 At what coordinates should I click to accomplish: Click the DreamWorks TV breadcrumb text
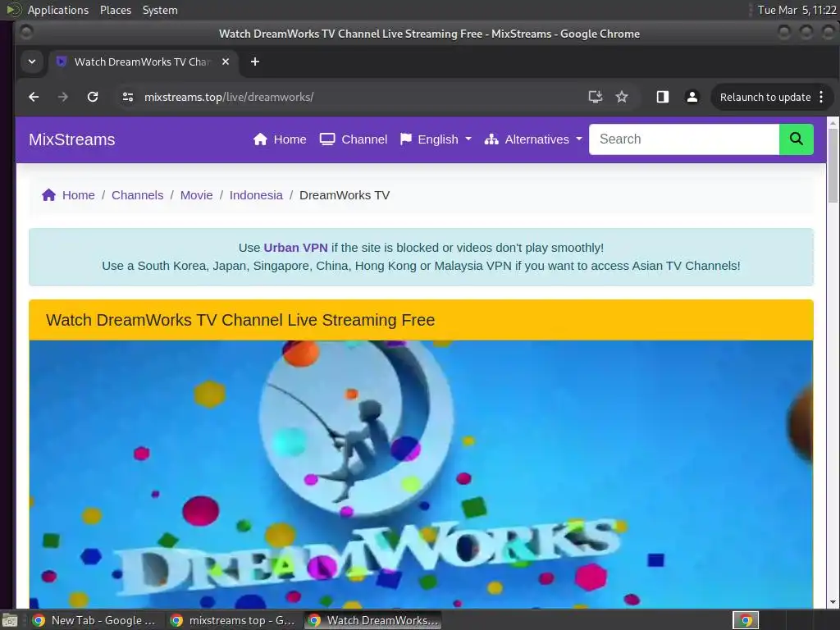[345, 195]
